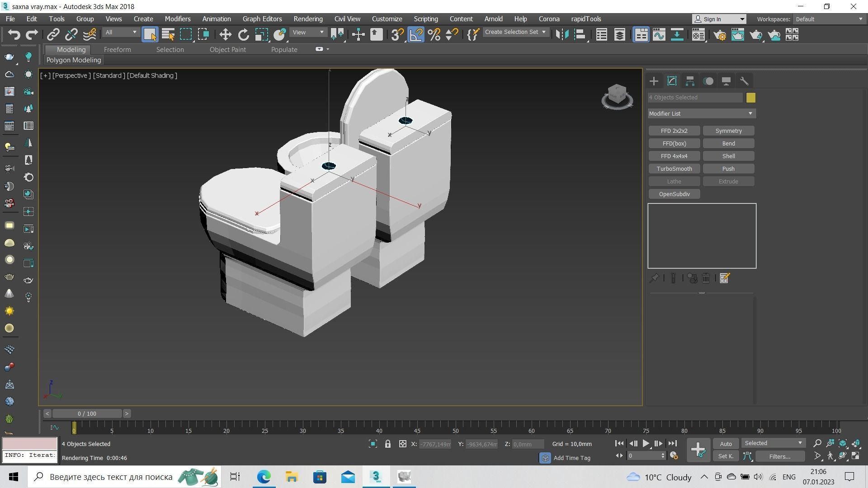Switch to the Freeform ribbon tab
868x488 pixels.
pos(117,50)
